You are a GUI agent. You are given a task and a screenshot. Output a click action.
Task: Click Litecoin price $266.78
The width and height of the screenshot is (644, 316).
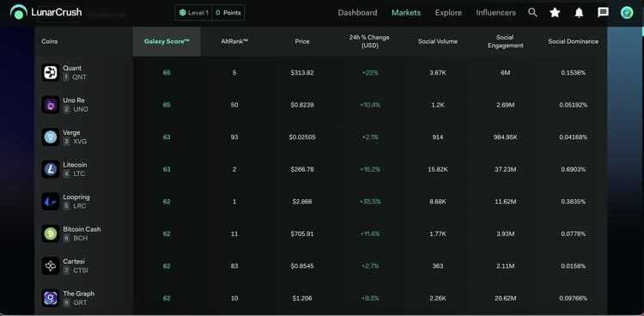(302, 169)
